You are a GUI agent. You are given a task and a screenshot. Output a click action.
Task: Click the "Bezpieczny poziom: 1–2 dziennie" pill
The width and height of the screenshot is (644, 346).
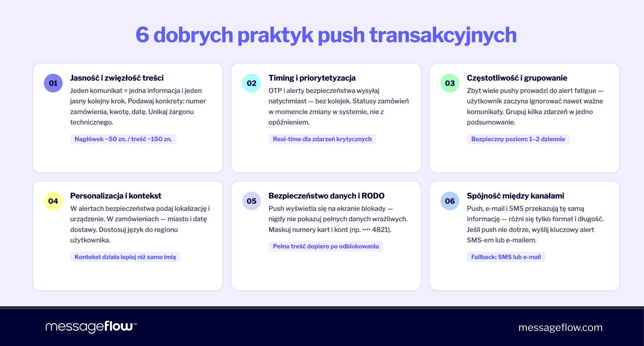[518, 139]
